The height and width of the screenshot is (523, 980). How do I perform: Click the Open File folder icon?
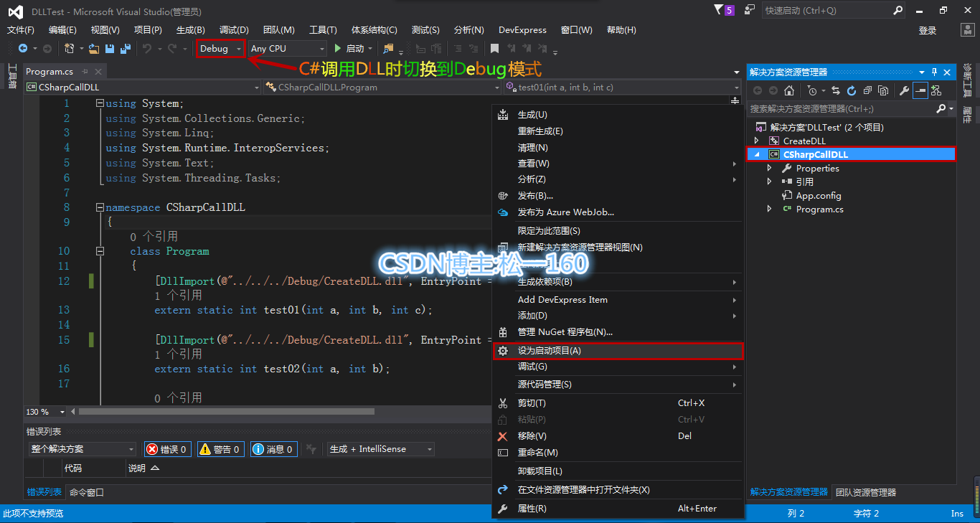pos(94,48)
